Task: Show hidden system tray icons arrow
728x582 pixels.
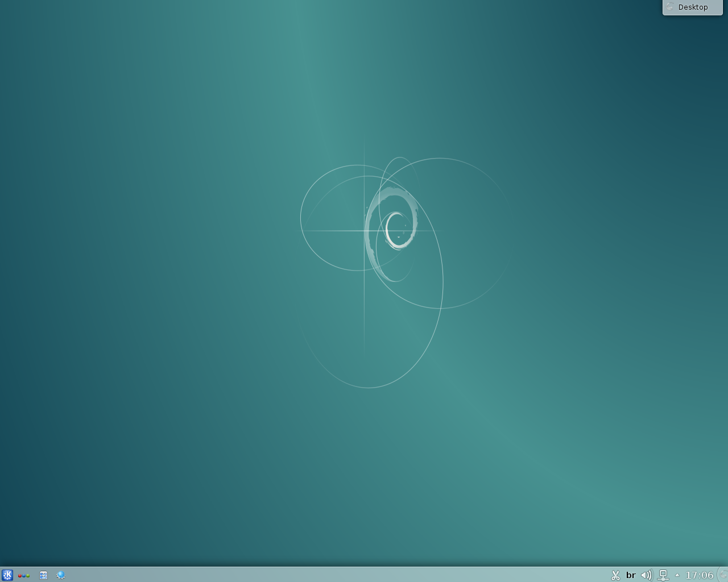Action: tap(677, 575)
